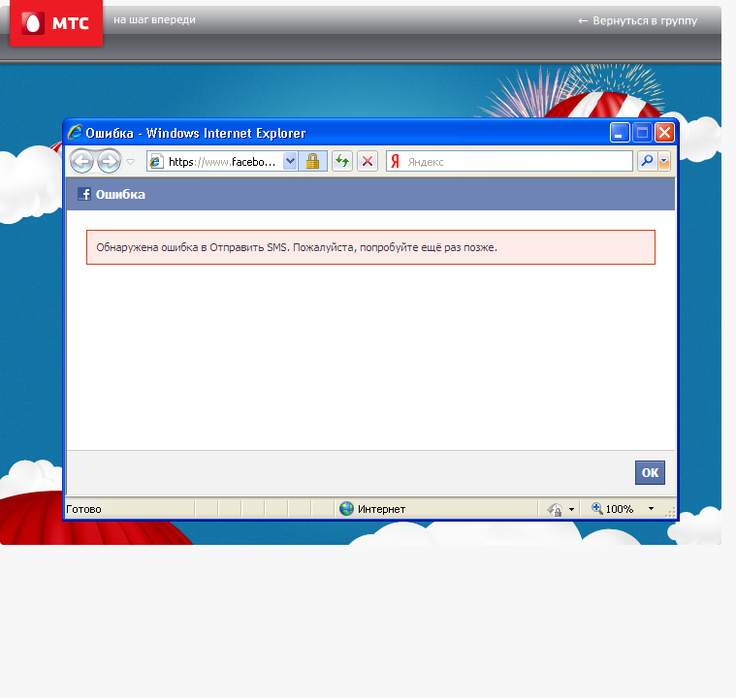736x700 pixels.
Task: Click the security lock icon
Action: pos(312,162)
